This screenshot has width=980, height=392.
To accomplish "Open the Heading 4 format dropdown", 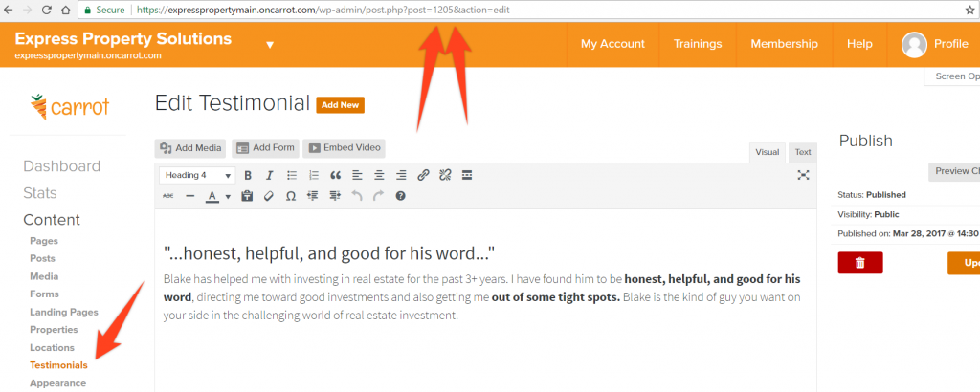I will (197, 175).
